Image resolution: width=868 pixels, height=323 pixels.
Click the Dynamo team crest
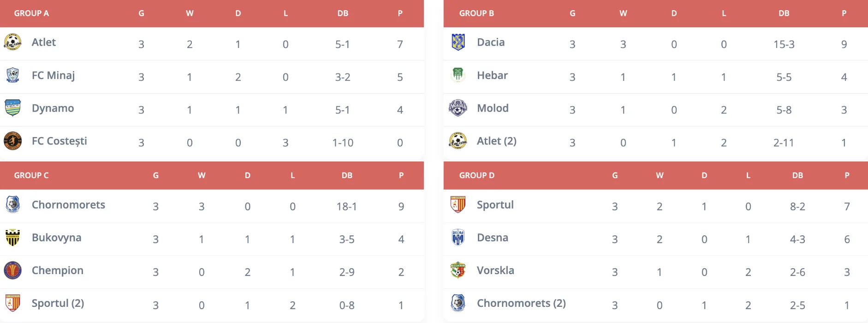(12, 108)
